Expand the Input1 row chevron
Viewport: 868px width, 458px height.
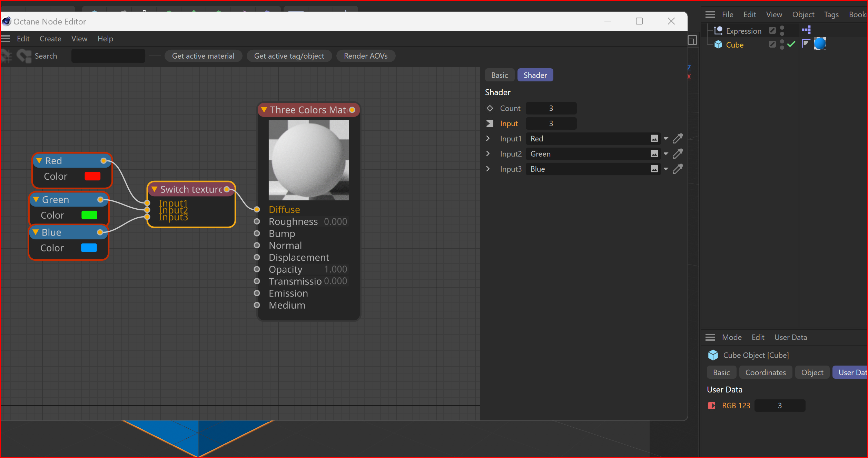pyautogui.click(x=488, y=139)
